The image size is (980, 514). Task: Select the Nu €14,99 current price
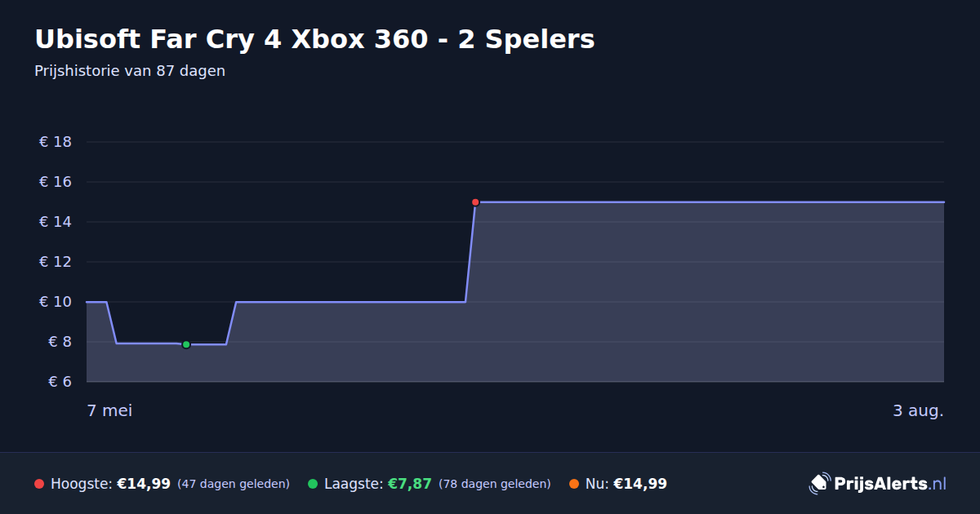point(640,484)
